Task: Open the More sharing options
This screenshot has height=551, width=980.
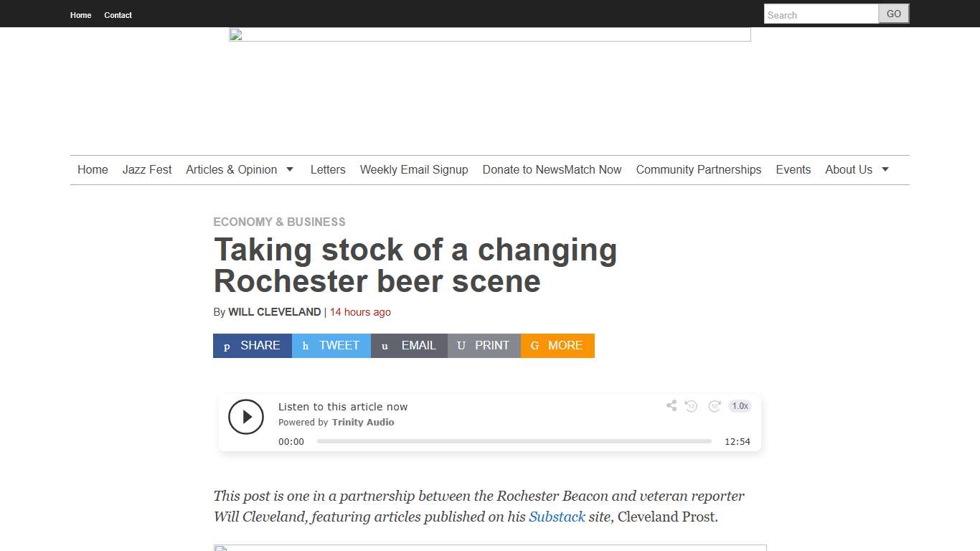Action: click(x=557, y=346)
